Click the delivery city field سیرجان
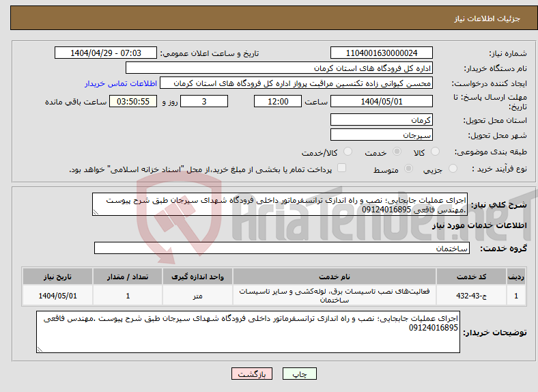Image resolution: width=538 pixels, height=392 pixels. tap(381, 135)
